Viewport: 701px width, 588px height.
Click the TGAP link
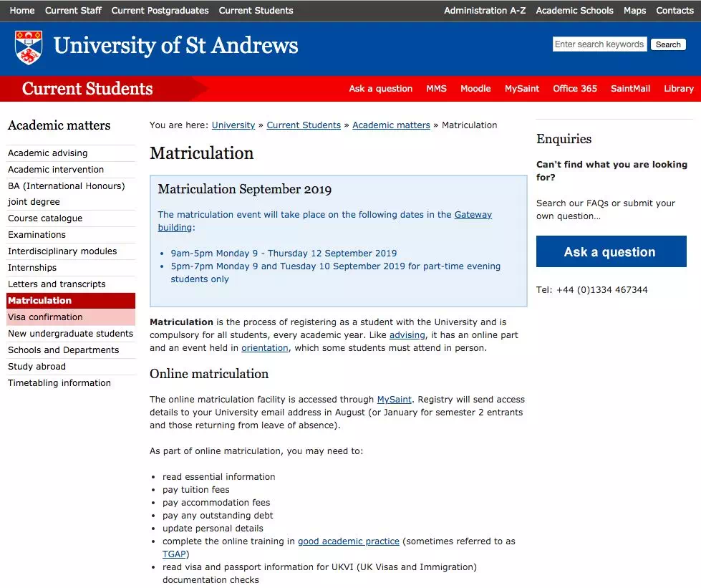pyautogui.click(x=174, y=554)
